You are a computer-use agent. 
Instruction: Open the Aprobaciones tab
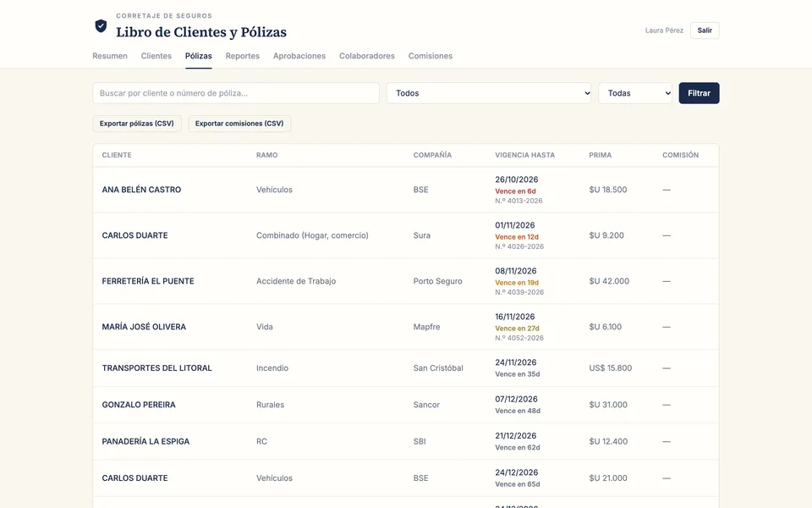click(299, 56)
